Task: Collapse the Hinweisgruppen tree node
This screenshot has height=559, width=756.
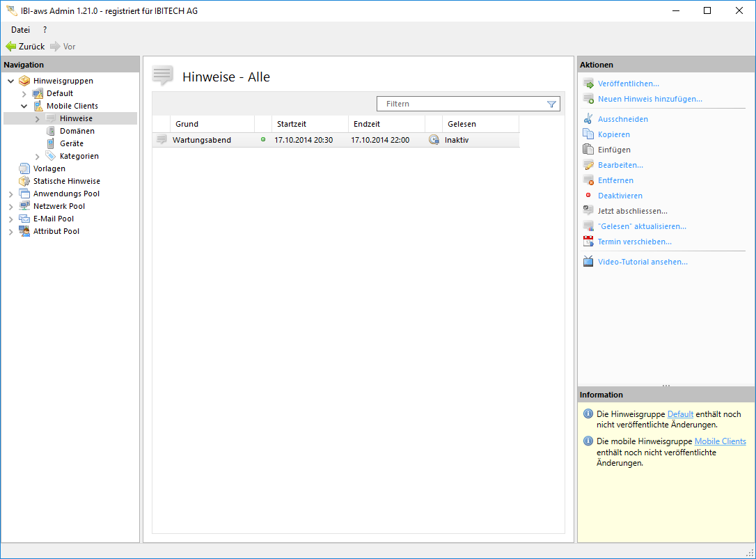Action: pos(10,81)
